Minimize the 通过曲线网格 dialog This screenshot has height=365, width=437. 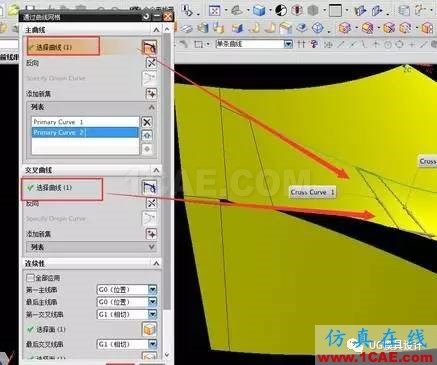pos(157,17)
